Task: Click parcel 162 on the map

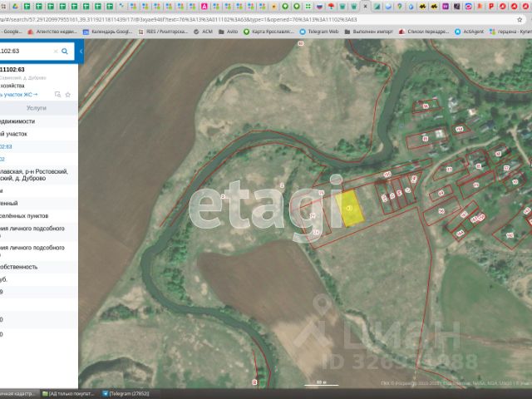Action: pyautogui.click(x=510, y=234)
